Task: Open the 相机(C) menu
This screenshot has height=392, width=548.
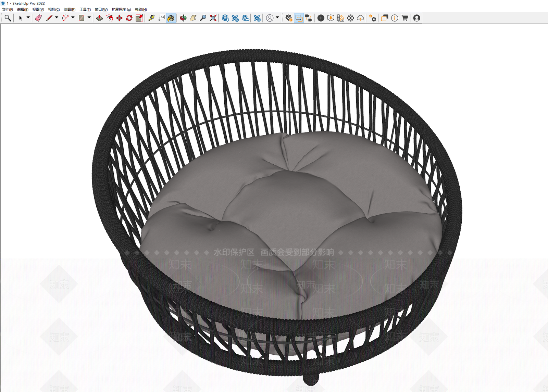Action: pos(54,10)
